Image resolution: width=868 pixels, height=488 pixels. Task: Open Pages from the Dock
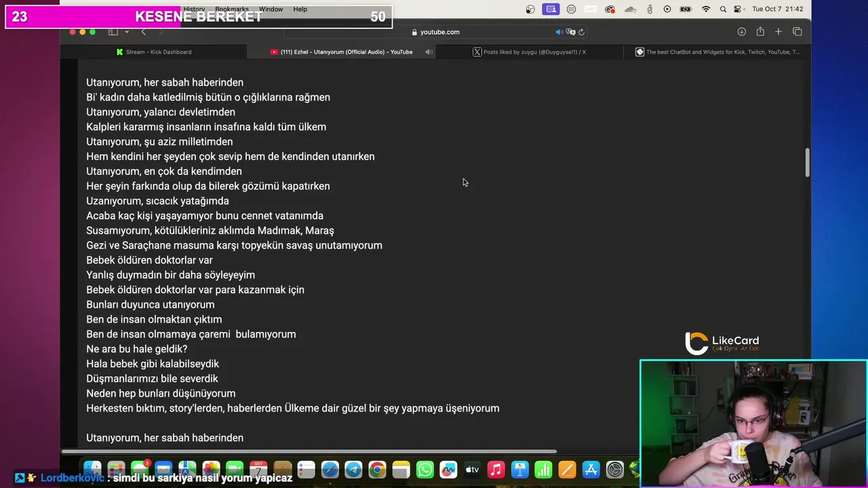[567, 469]
